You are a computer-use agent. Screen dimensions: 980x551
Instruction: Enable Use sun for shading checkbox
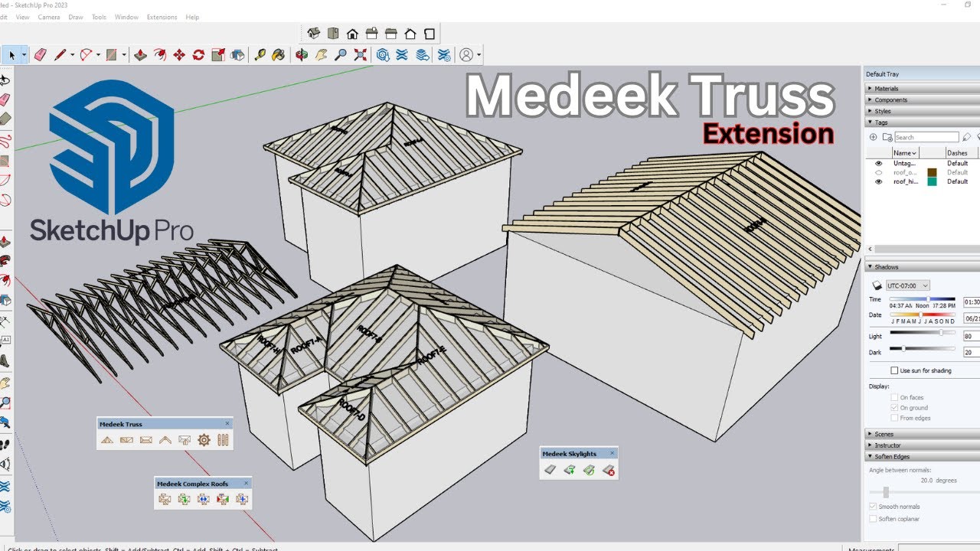[x=894, y=370]
